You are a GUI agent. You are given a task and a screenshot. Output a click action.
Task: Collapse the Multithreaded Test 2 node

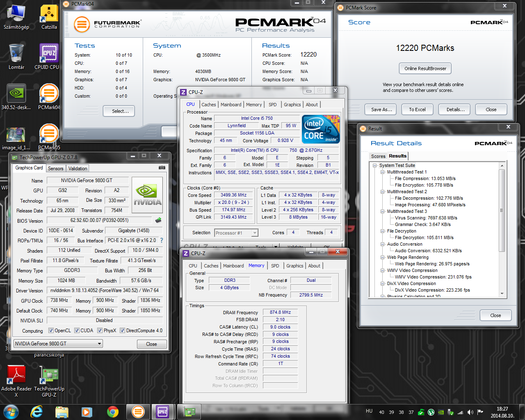pyautogui.click(x=383, y=192)
